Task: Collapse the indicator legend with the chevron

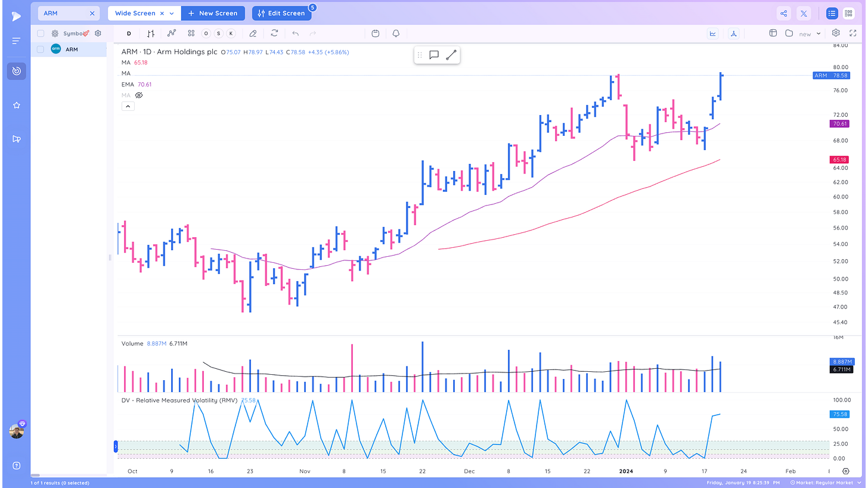Action: coord(128,107)
